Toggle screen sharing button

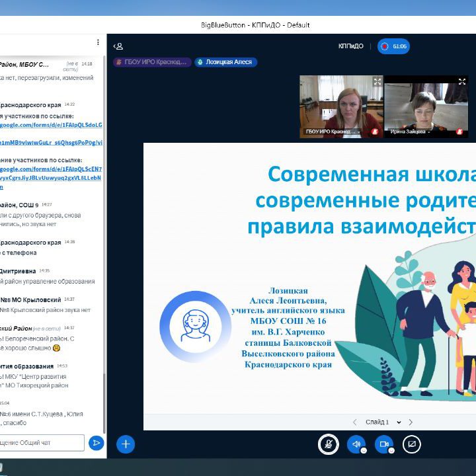coord(411,444)
